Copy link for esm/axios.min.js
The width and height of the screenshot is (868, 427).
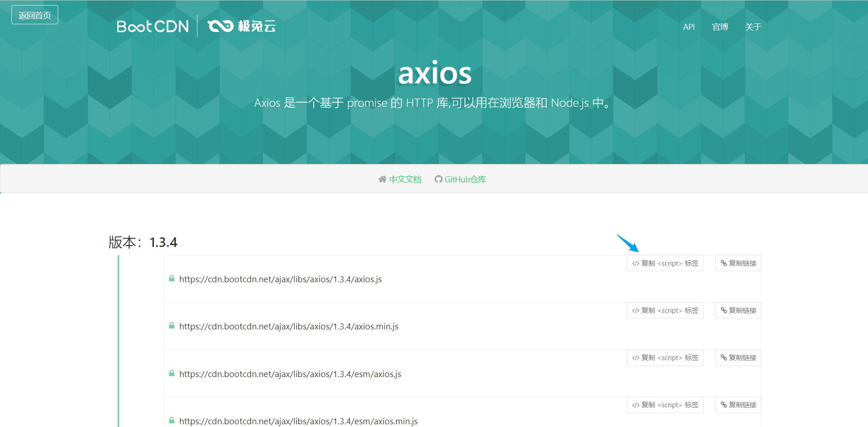coord(738,405)
